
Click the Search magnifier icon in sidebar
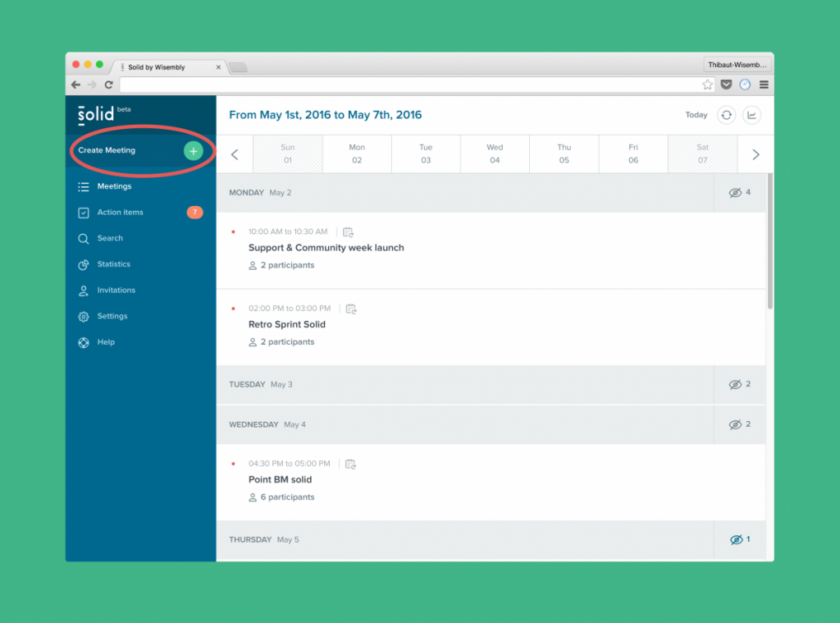click(x=84, y=239)
